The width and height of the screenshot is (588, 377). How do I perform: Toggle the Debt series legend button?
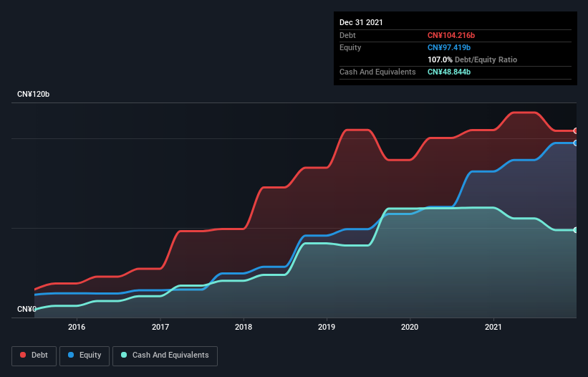coord(34,355)
